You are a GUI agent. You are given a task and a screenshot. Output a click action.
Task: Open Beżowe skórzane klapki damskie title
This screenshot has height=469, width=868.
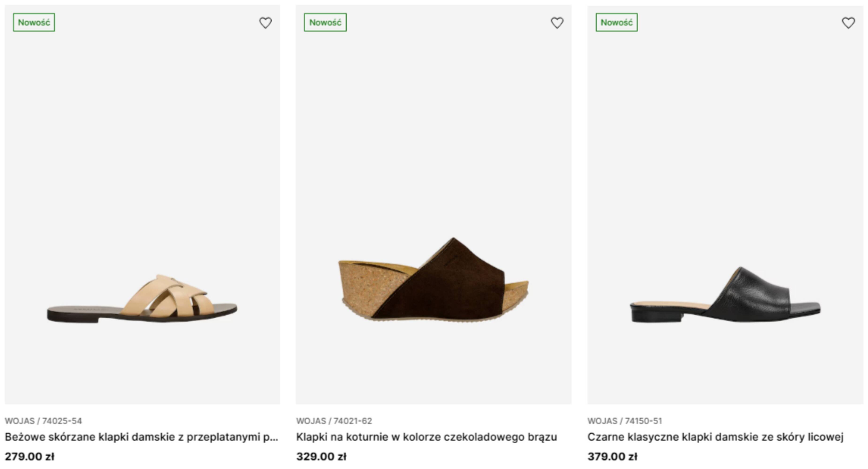tap(141, 437)
